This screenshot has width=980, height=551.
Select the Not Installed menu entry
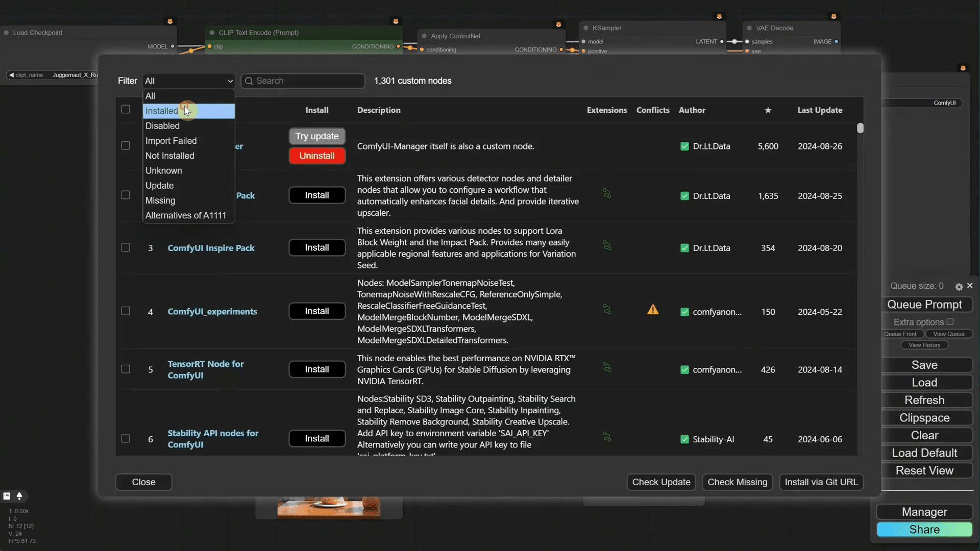pos(169,156)
